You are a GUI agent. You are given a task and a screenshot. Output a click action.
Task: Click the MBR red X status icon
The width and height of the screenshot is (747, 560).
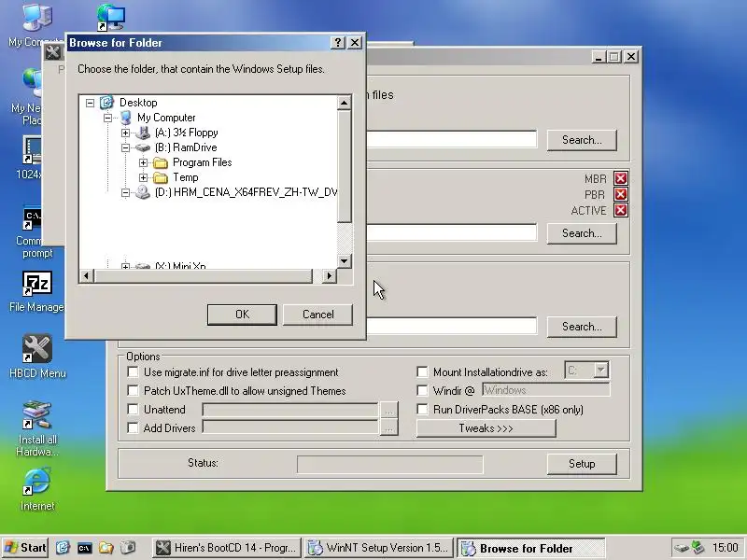(620, 178)
